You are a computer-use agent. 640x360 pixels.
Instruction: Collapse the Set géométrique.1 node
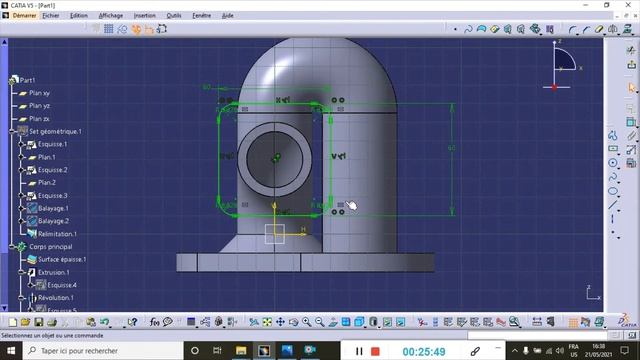point(12,131)
